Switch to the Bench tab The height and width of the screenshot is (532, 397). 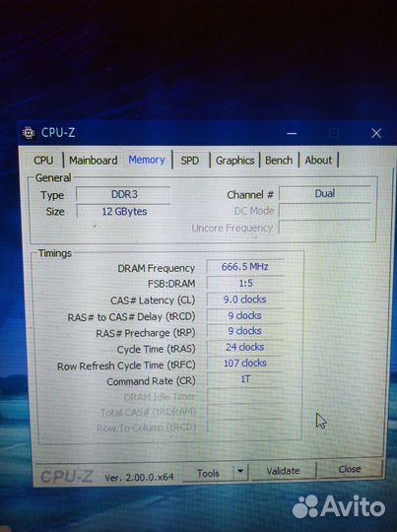point(279,161)
